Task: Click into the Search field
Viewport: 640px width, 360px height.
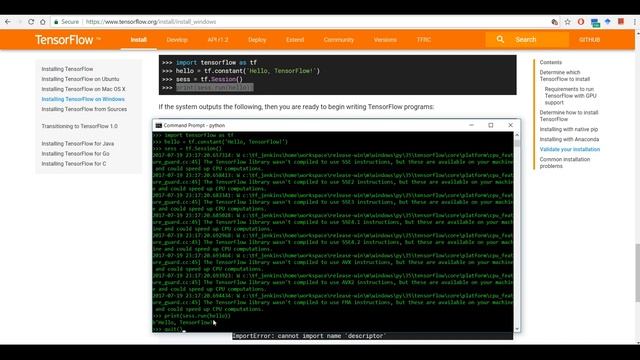Action: (x=527, y=40)
